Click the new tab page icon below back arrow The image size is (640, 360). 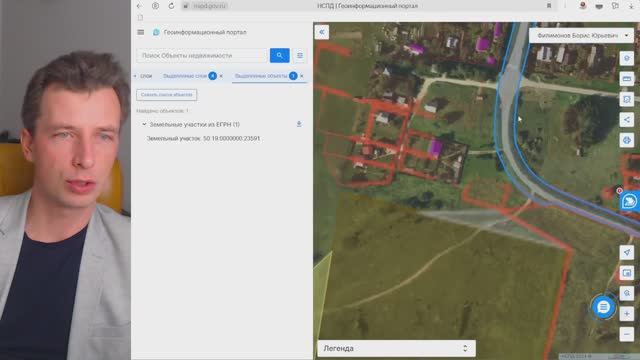(140, 18)
